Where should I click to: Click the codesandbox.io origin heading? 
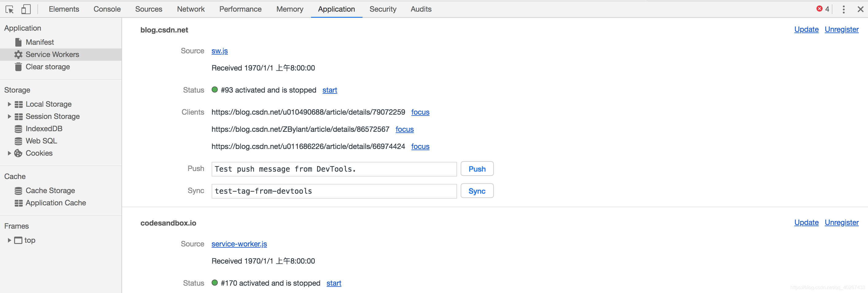click(x=168, y=223)
